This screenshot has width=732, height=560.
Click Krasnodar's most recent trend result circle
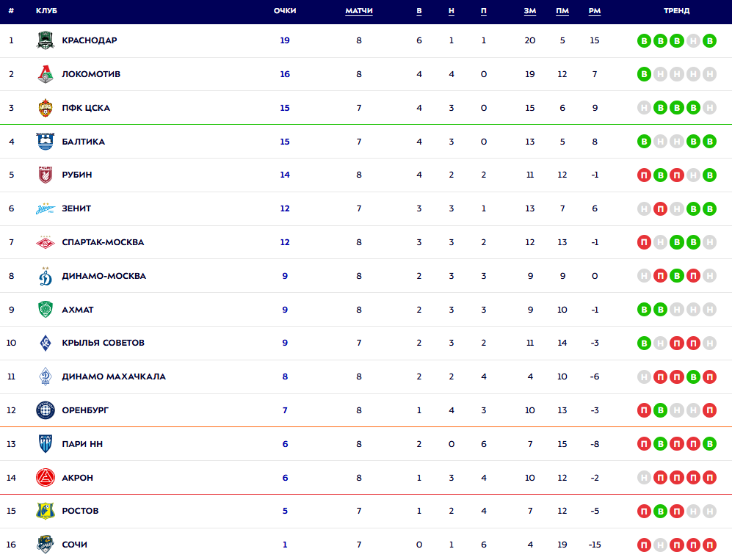(x=709, y=41)
